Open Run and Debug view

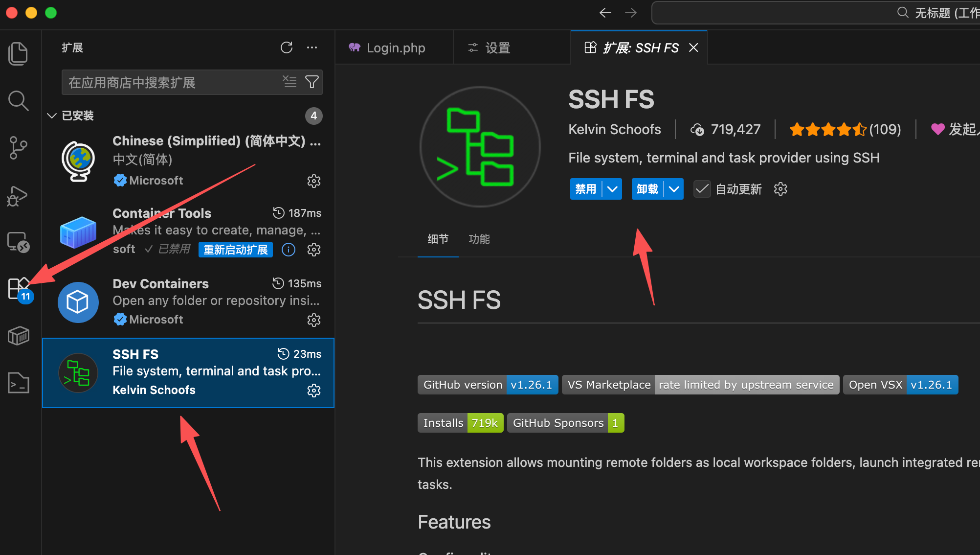(18, 196)
